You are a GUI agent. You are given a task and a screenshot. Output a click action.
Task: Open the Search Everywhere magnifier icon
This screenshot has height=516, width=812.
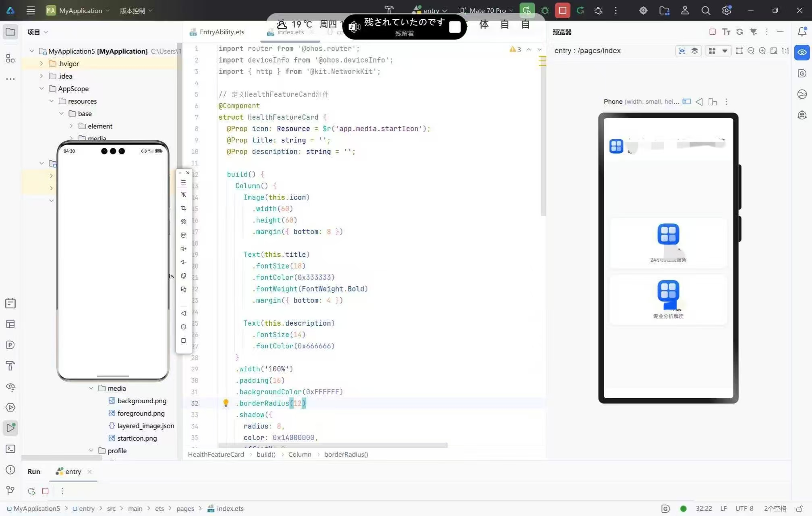[x=706, y=10]
